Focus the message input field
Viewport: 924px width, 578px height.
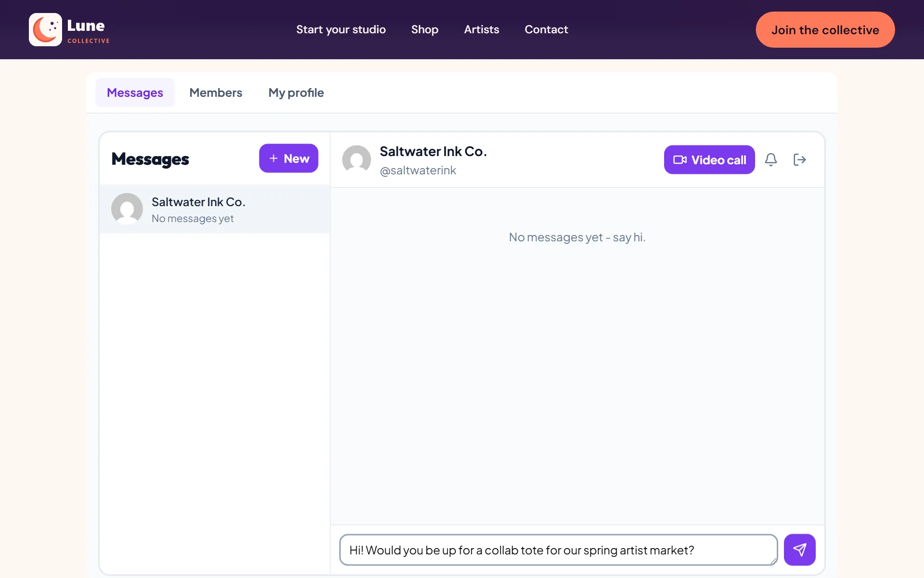pos(558,550)
